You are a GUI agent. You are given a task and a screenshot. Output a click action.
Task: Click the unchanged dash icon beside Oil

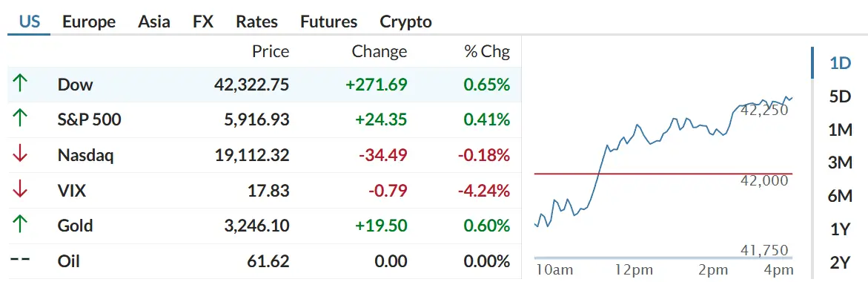tap(20, 261)
